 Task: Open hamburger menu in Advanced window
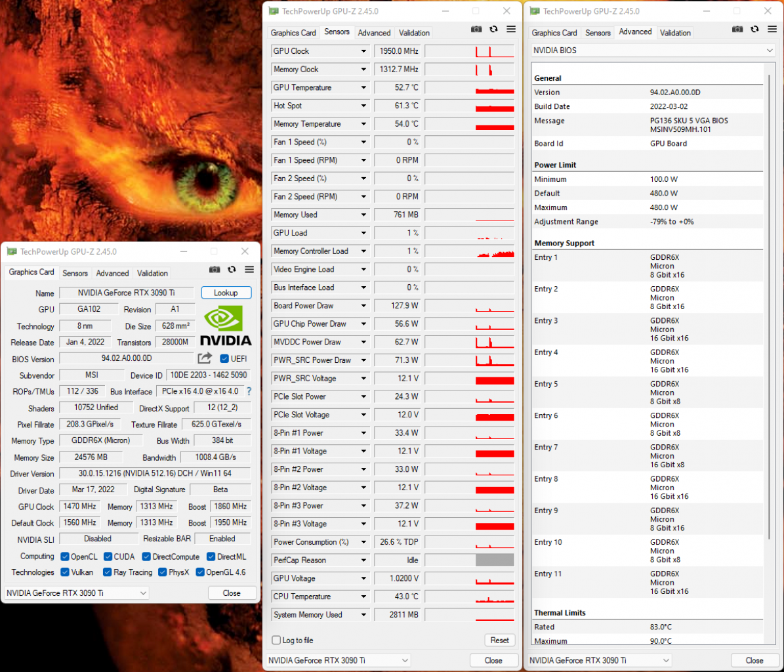click(x=772, y=29)
